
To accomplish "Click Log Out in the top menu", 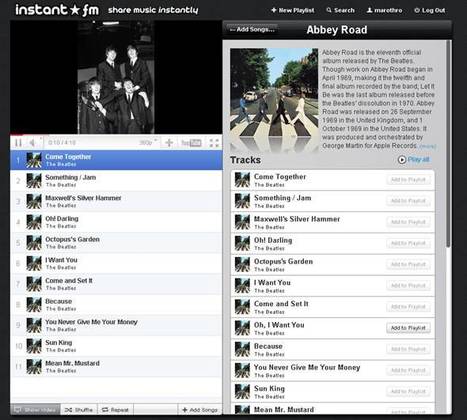I will click(x=430, y=10).
